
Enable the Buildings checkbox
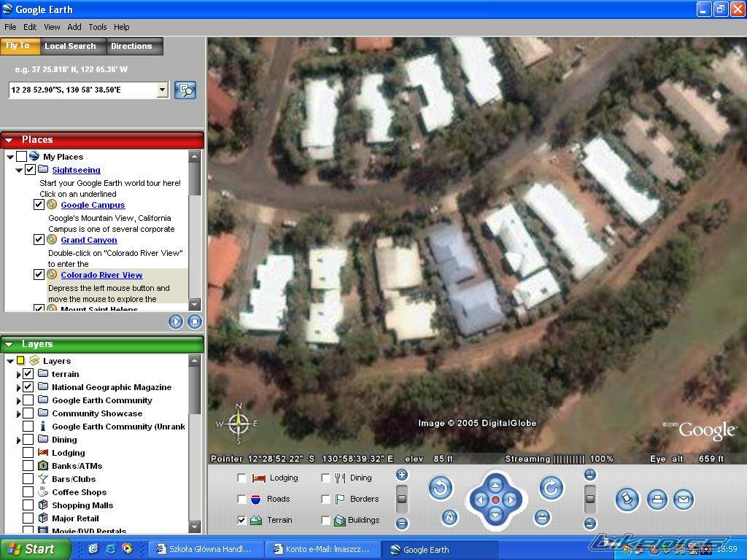click(325, 520)
